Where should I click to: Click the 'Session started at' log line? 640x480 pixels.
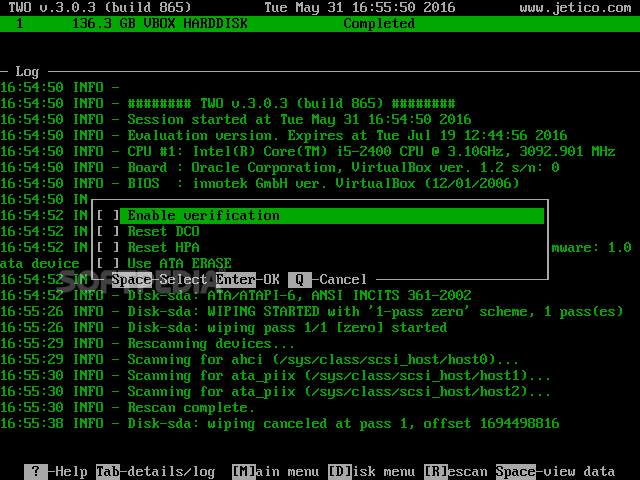(236, 120)
